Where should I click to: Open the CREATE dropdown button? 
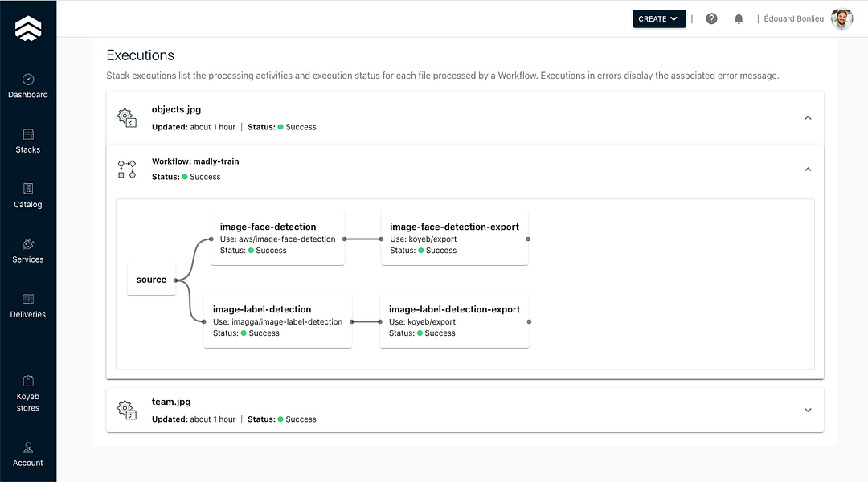point(659,18)
